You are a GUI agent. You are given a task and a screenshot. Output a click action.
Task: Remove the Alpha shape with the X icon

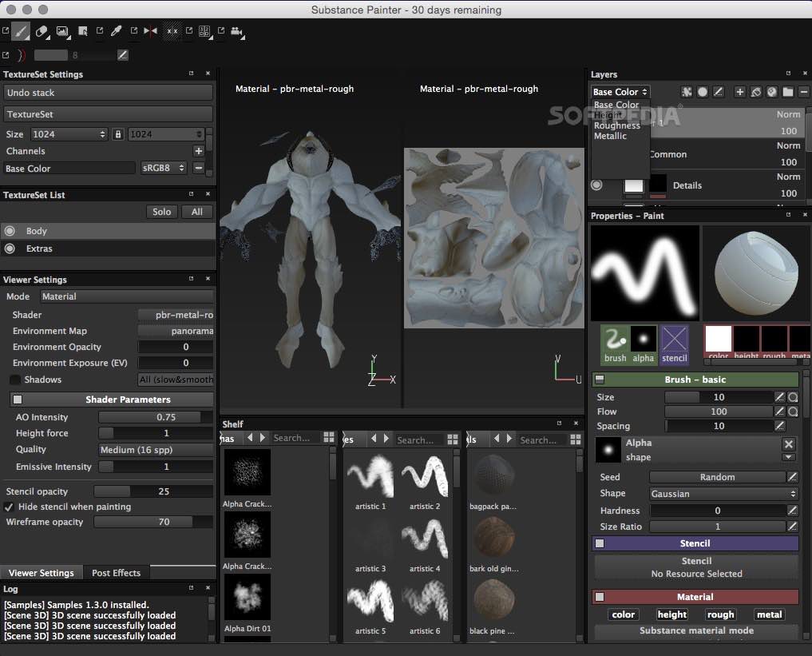pos(789,444)
